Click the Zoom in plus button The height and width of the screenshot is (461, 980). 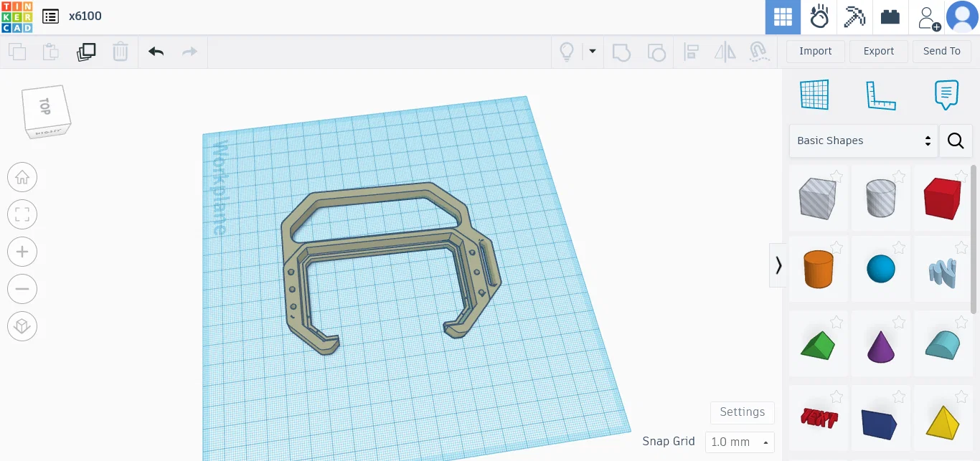(22, 252)
